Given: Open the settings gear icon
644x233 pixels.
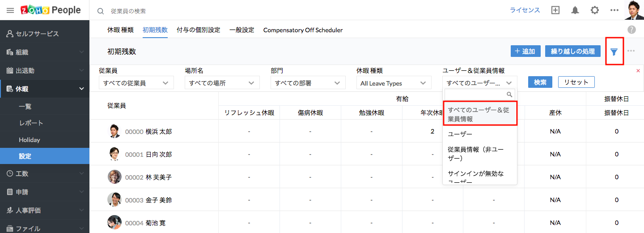Looking at the screenshot, I should [595, 10].
